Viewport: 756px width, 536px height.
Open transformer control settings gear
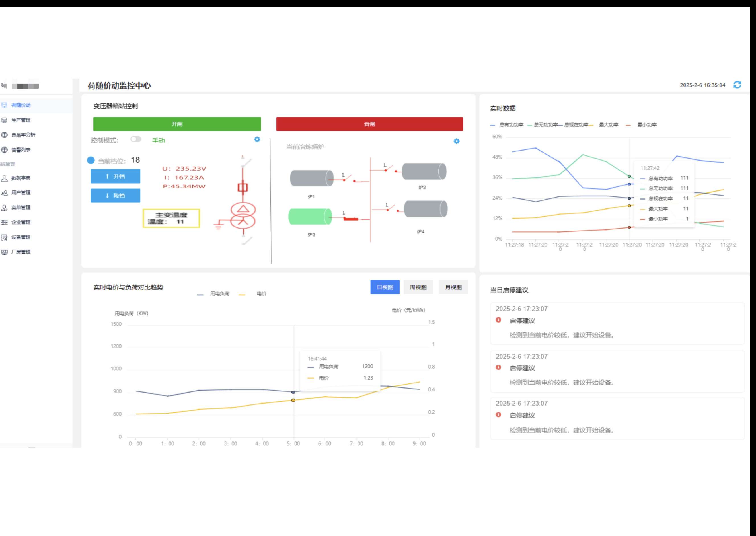point(257,139)
